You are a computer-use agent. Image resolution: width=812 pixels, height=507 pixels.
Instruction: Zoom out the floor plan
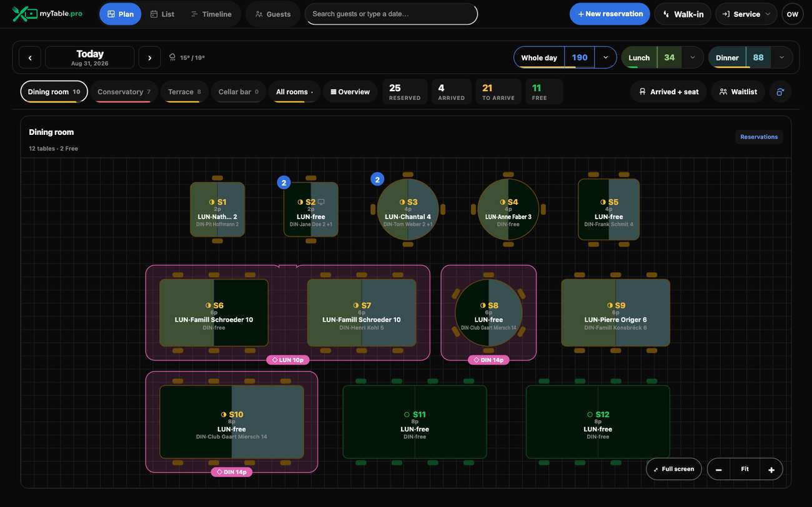click(x=718, y=470)
